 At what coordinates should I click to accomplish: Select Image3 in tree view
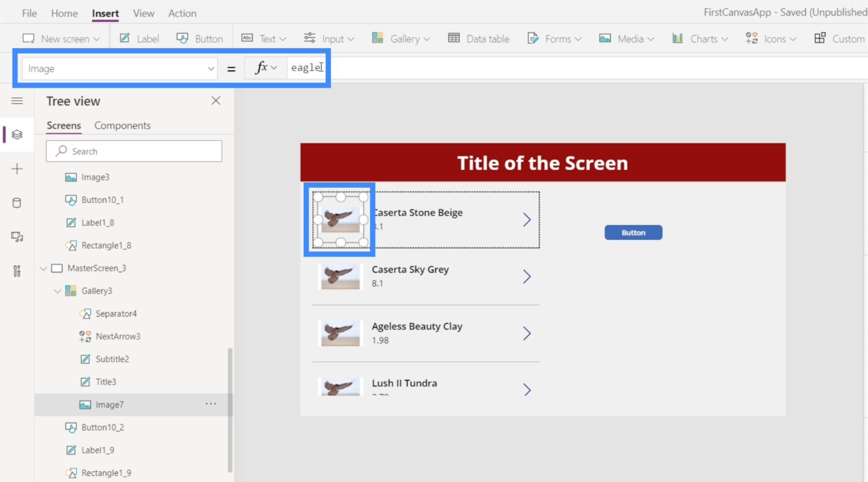95,177
